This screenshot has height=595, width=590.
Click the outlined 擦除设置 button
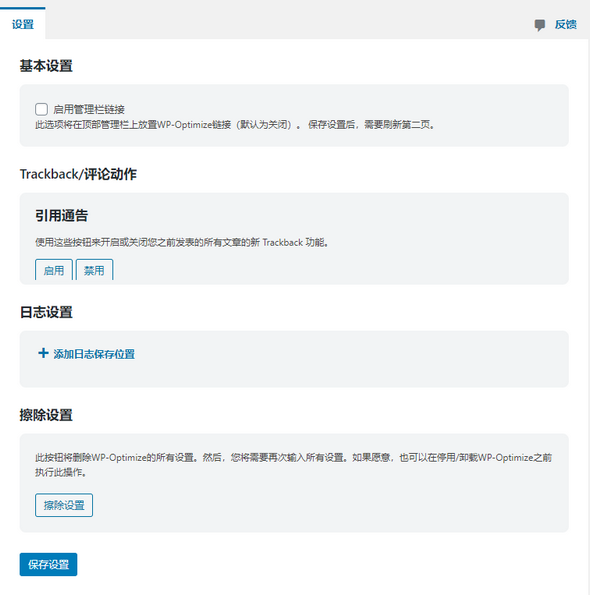64,505
